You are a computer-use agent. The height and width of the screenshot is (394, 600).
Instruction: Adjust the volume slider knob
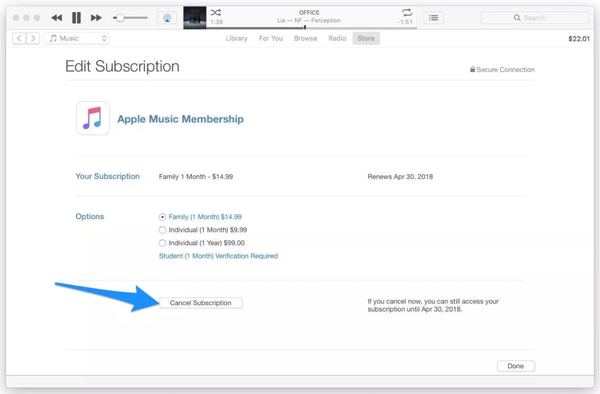[x=120, y=18]
